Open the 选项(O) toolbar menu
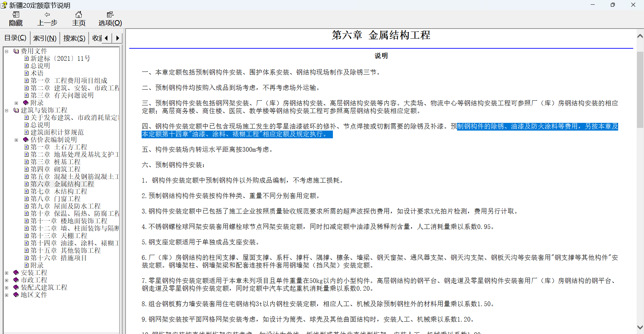This screenshot has height=334, width=644. tap(110, 19)
